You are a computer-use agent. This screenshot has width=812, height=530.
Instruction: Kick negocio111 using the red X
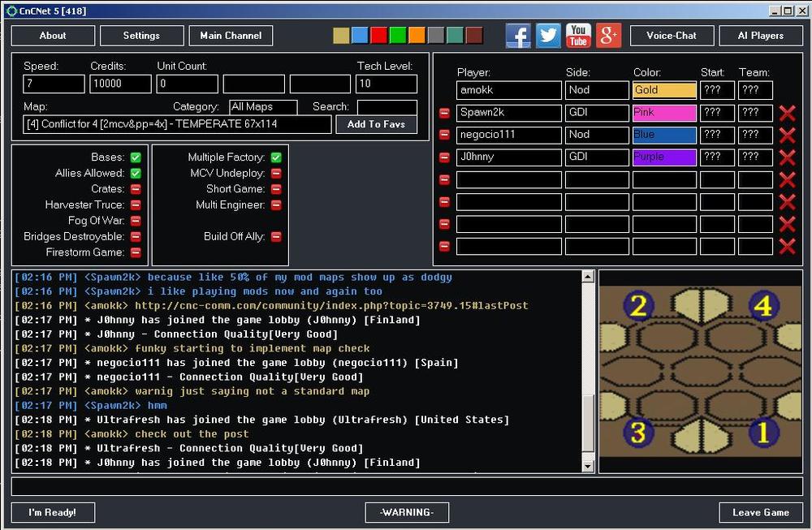pyautogui.click(x=787, y=135)
